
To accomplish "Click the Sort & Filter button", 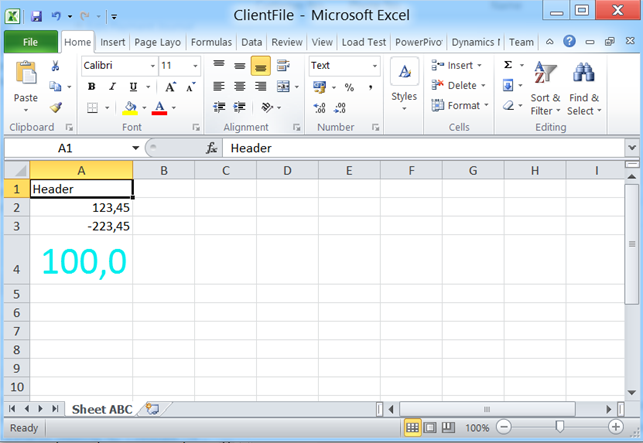I will (545, 88).
